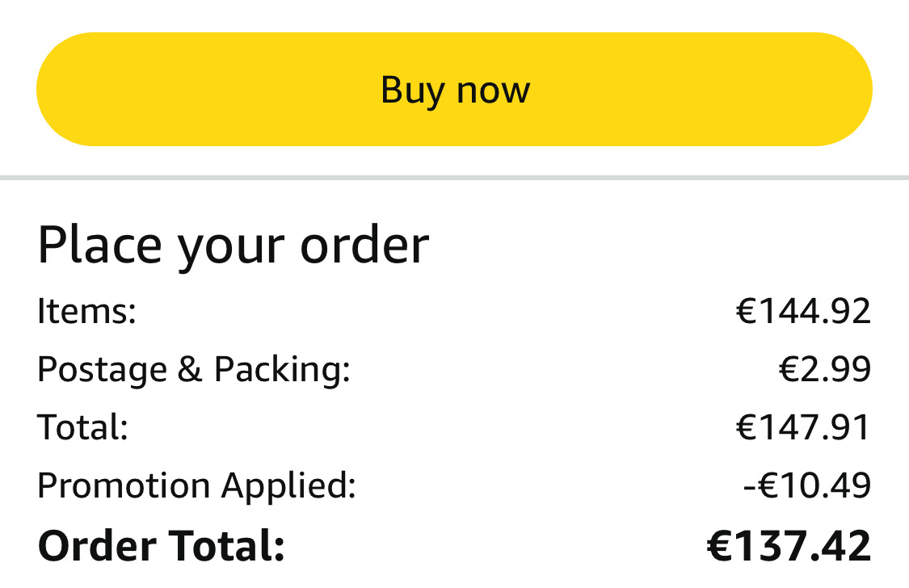Click the word Applied in the promotion row
909x588 pixels.
[x=288, y=486]
